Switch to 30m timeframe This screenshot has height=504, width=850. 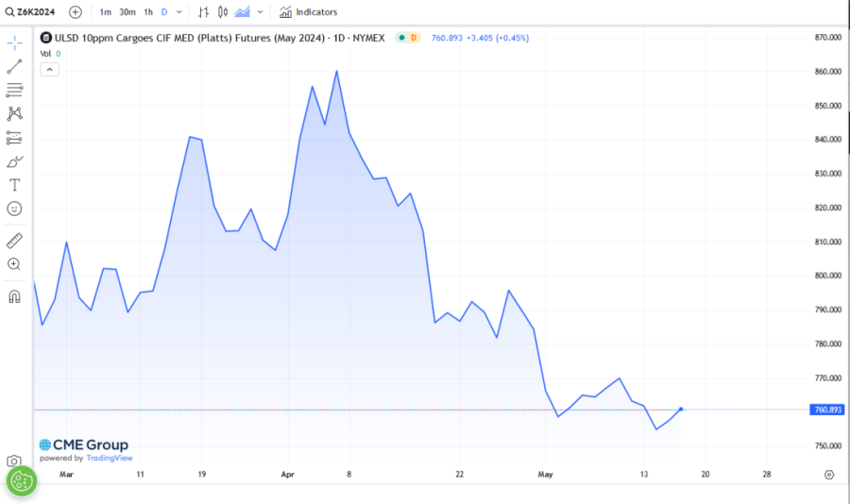click(x=127, y=12)
